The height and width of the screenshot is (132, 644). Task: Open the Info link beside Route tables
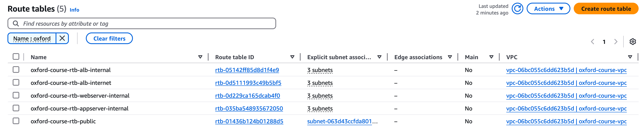(x=74, y=10)
